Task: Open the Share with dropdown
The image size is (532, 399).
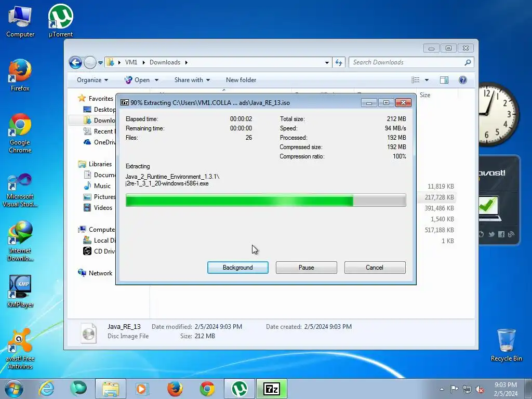Action: coord(192,80)
